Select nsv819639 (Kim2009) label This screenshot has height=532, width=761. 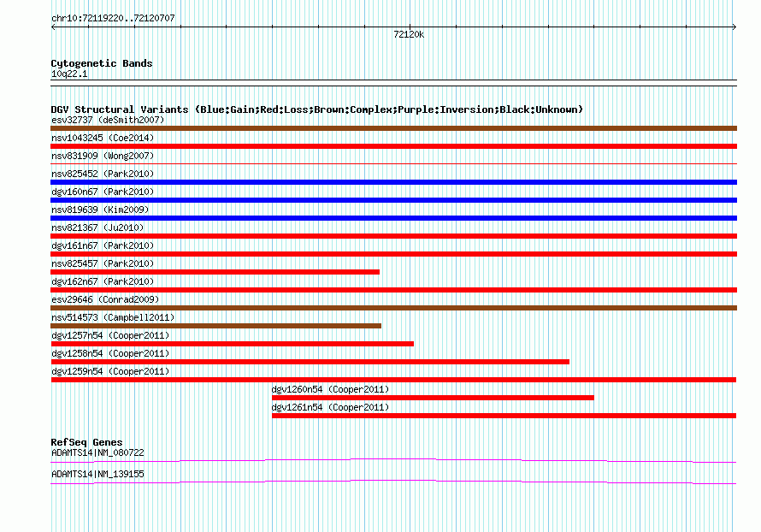pyautogui.click(x=100, y=210)
